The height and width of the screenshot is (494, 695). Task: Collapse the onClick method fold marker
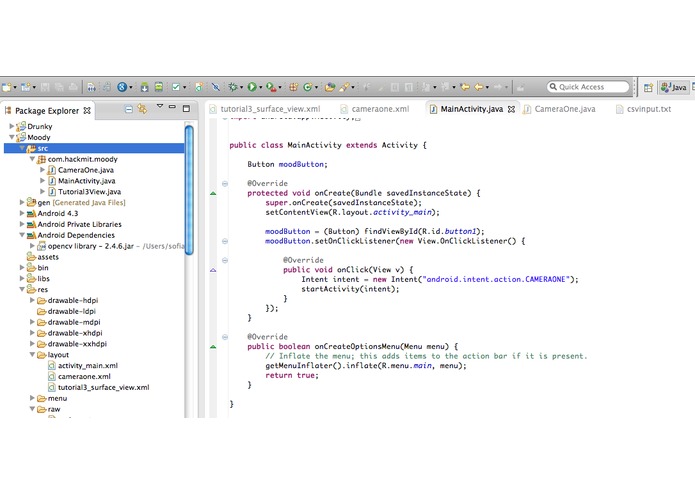(225, 261)
